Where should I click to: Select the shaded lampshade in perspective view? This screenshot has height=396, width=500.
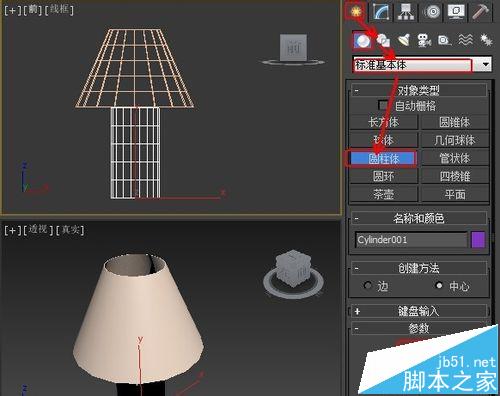(x=138, y=319)
